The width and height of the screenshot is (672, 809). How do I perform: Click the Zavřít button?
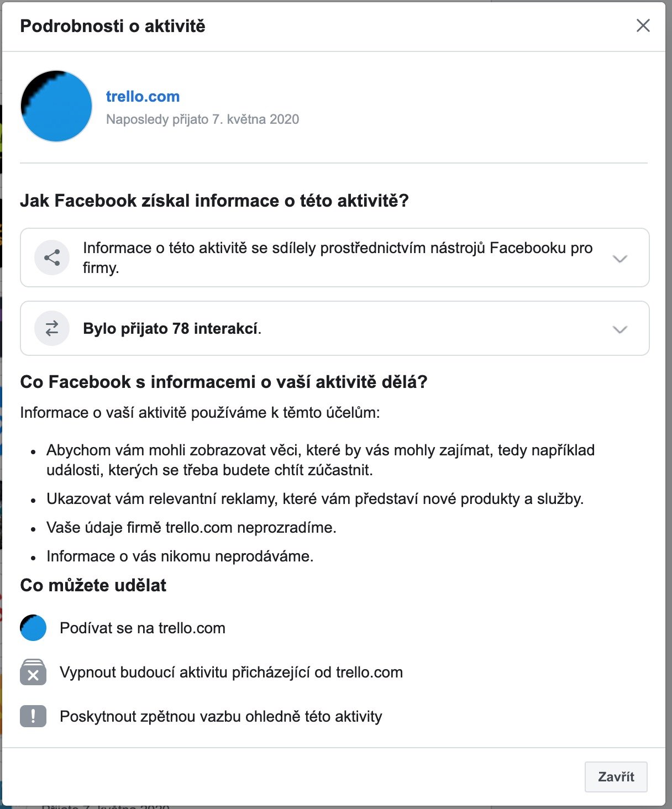[x=616, y=776]
